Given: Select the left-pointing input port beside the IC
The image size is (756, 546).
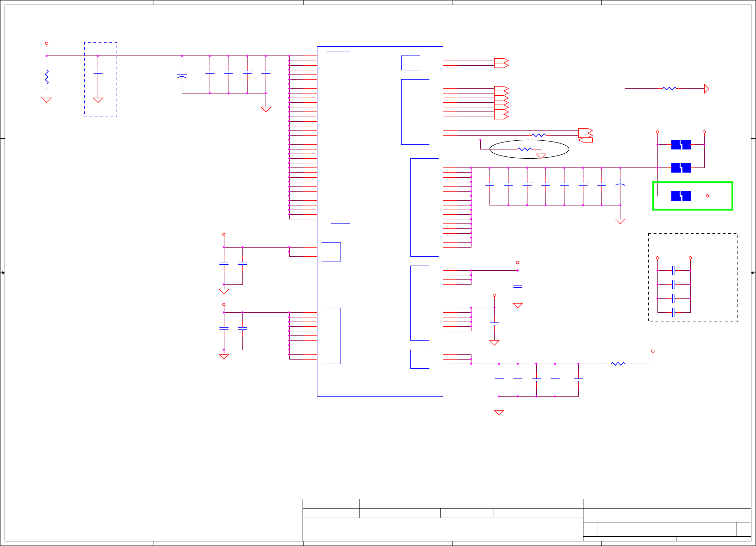Looking at the screenshot, I should pos(586,140).
